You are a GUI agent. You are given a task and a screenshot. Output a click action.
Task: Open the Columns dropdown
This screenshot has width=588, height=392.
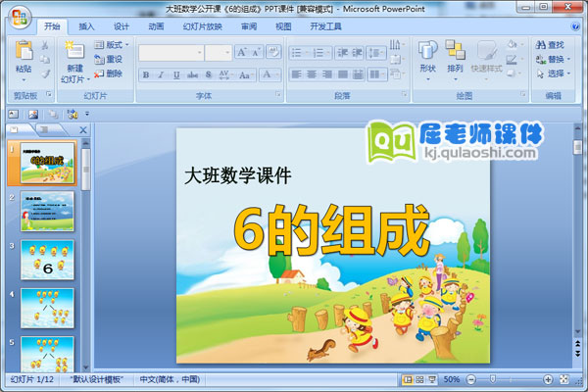pos(376,74)
